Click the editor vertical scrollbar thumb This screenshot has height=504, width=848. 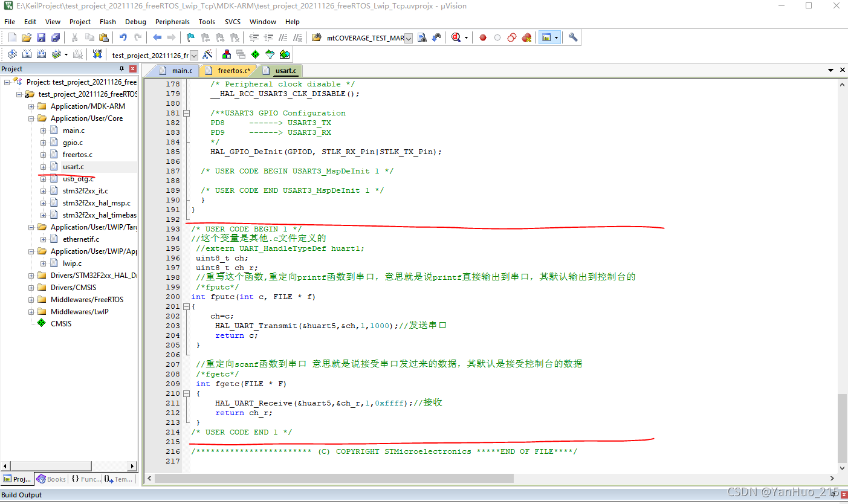tap(843, 428)
